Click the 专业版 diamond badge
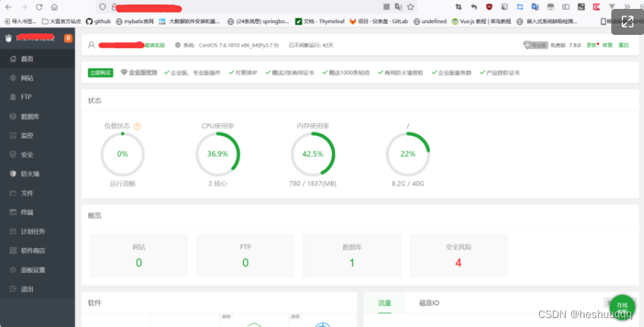Viewport: 644px width, 327px height. coord(535,45)
